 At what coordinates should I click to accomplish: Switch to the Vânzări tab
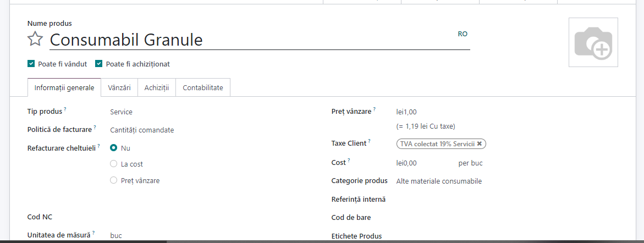tap(119, 87)
